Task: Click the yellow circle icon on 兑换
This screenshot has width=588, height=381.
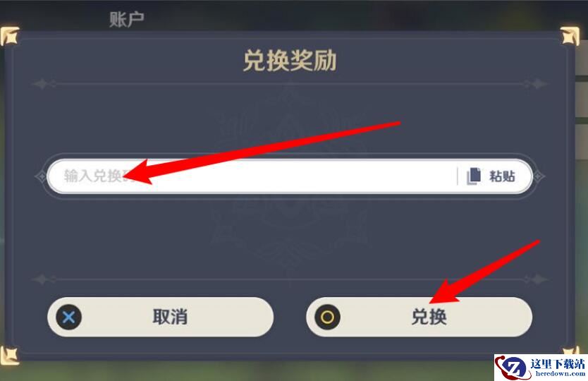Action: (x=327, y=317)
